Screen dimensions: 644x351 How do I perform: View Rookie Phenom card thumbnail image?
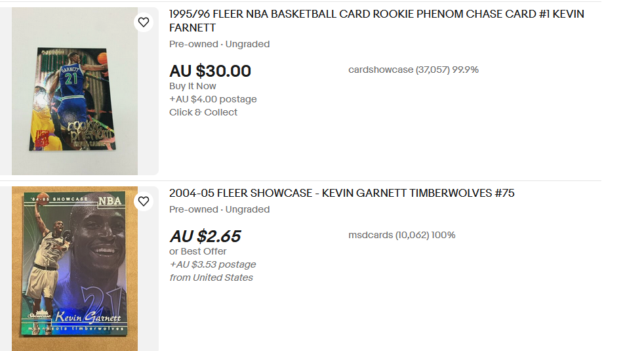(x=75, y=91)
